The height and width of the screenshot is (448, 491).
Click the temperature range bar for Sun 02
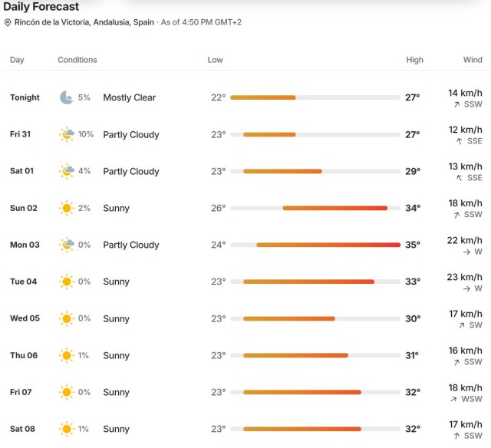pyautogui.click(x=315, y=208)
